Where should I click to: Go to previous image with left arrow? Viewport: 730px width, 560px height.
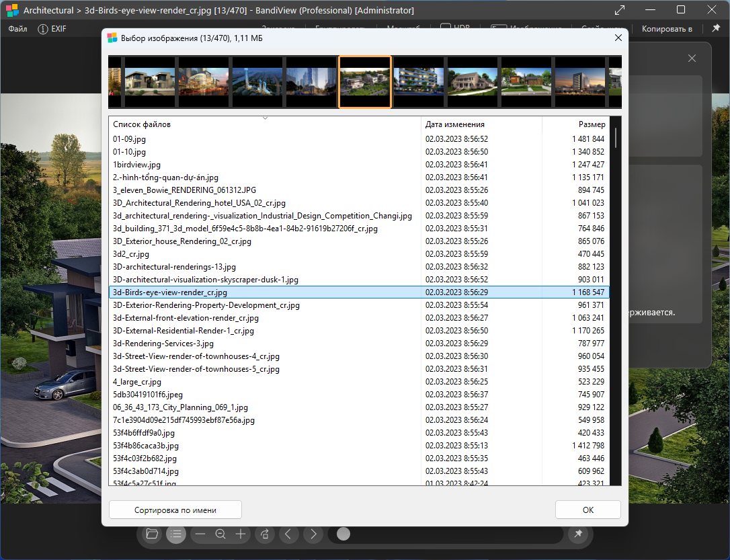pyautogui.click(x=288, y=534)
